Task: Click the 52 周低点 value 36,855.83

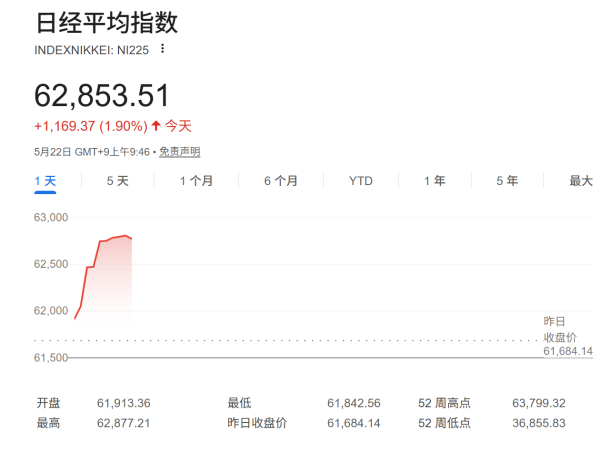Action: (539, 423)
